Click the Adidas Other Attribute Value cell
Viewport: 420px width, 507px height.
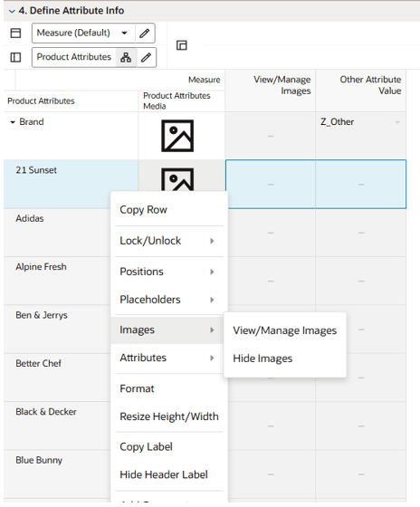click(x=361, y=233)
